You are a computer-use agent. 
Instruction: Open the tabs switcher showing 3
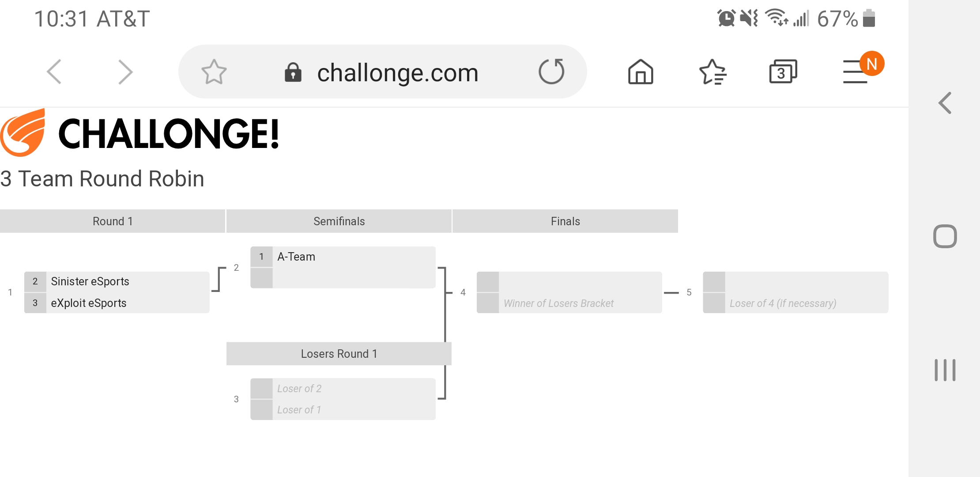pos(783,72)
